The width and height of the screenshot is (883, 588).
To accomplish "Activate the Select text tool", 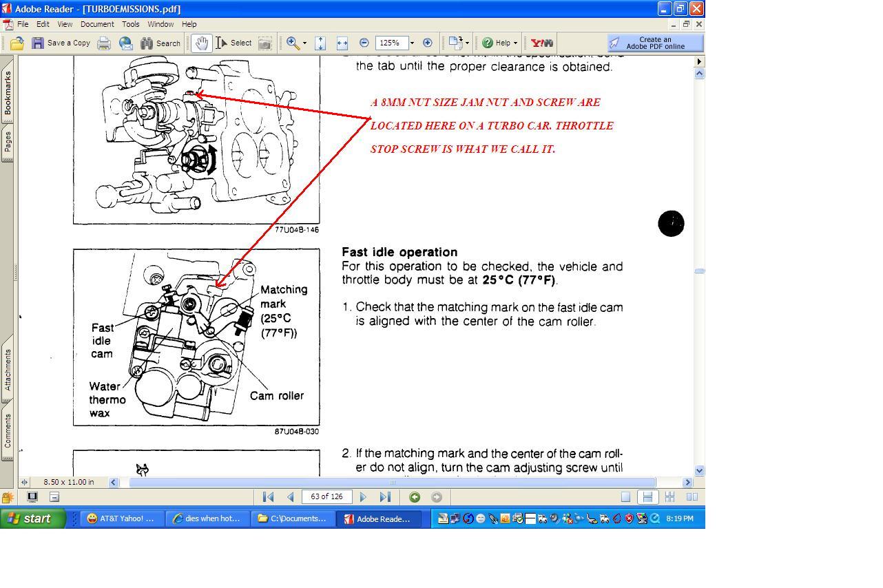I will (x=234, y=43).
